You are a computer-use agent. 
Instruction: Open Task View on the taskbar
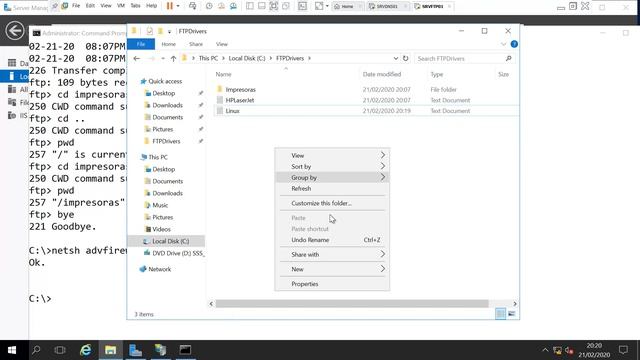pyautogui.click(x=60, y=350)
